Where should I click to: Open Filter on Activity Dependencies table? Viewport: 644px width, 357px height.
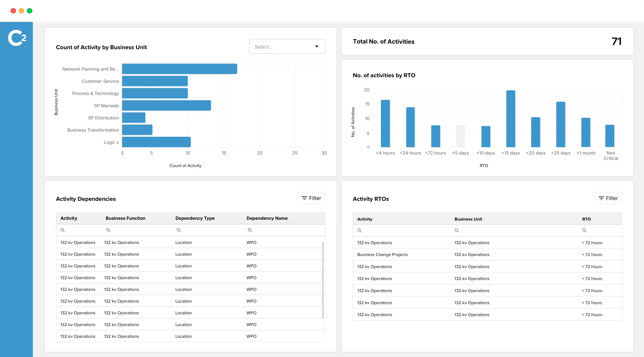311,198
